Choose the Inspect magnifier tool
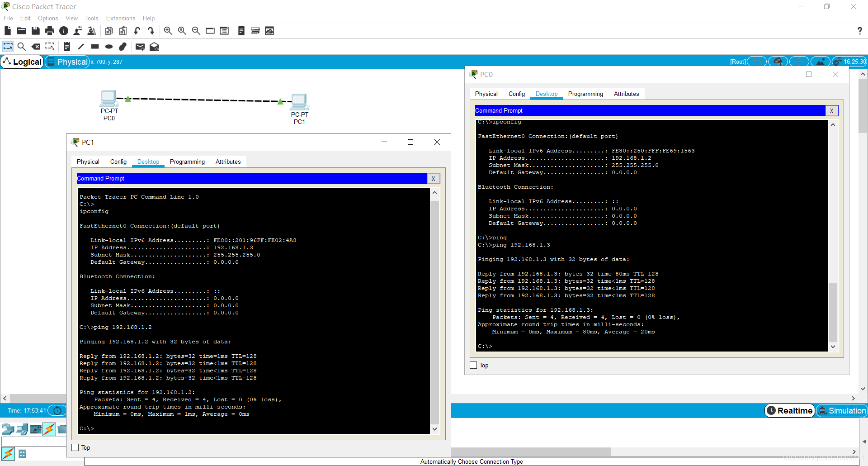Image resolution: width=868 pixels, height=466 pixels. (22, 47)
